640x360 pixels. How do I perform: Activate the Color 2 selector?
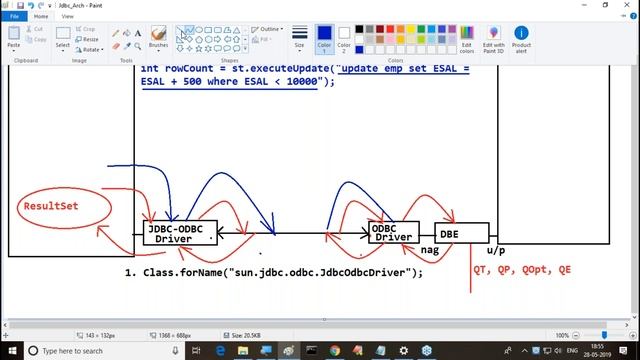344,39
